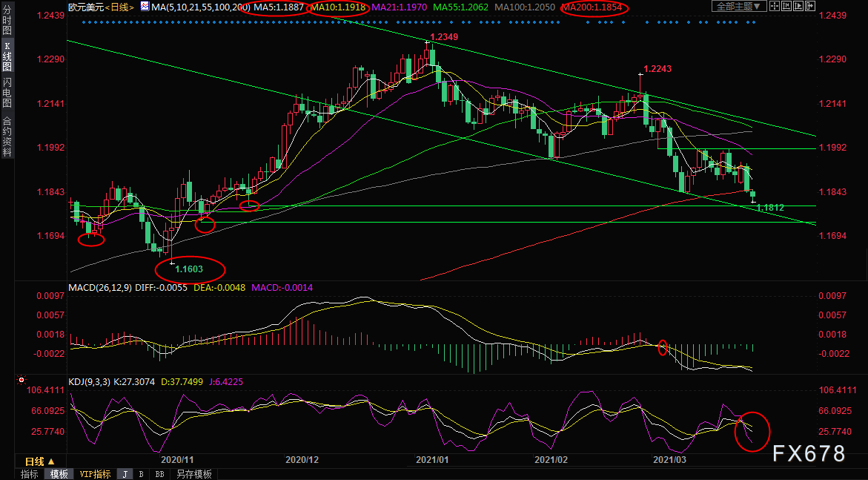Click the <日线> period label in header
This screenshot has width=868, height=480.
coord(120,7)
